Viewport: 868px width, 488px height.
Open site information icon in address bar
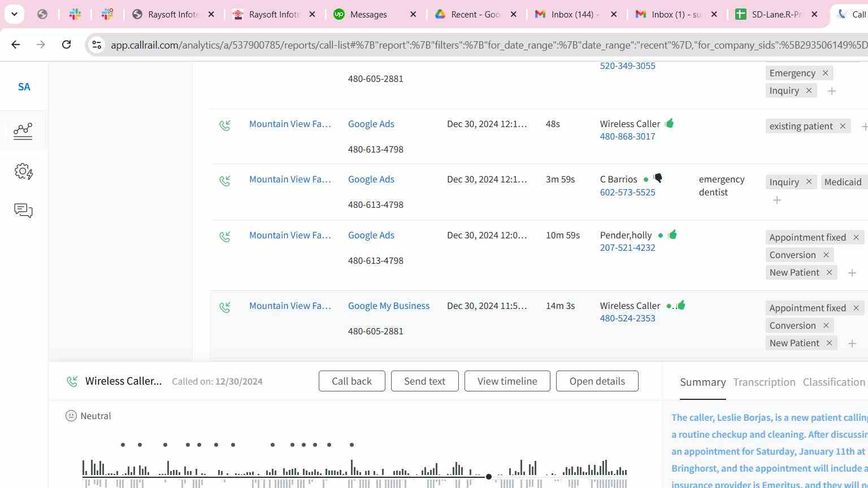97,45
